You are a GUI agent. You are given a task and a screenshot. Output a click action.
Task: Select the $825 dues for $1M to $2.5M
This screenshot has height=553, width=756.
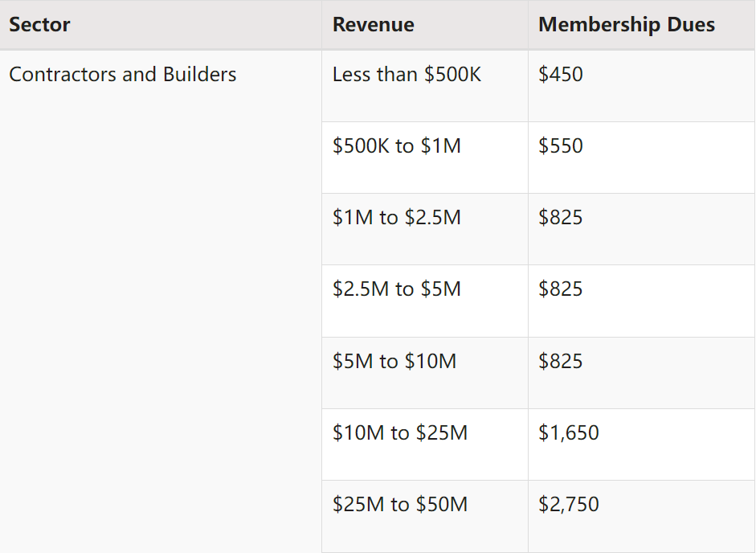click(561, 218)
